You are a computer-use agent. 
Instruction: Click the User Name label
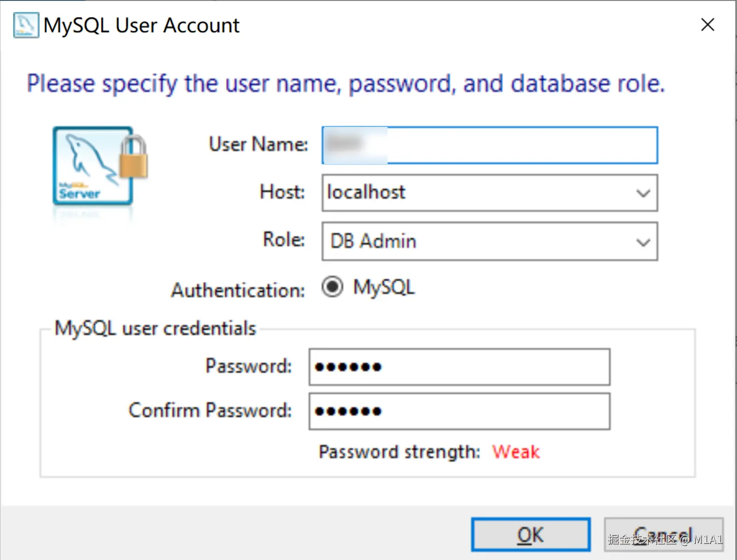(x=258, y=144)
